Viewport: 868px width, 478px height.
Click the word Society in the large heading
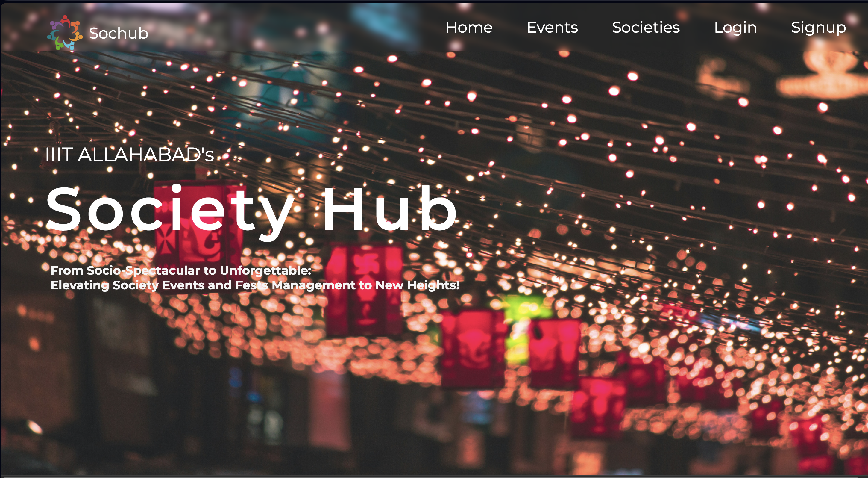pos(169,212)
